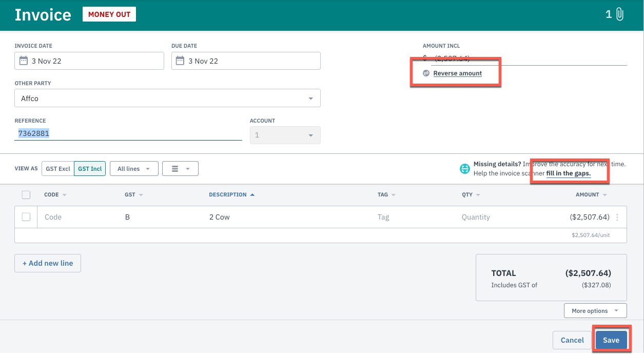Check the Cow line item checkbox
The width and height of the screenshot is (644, 355).
pos(27,216)
